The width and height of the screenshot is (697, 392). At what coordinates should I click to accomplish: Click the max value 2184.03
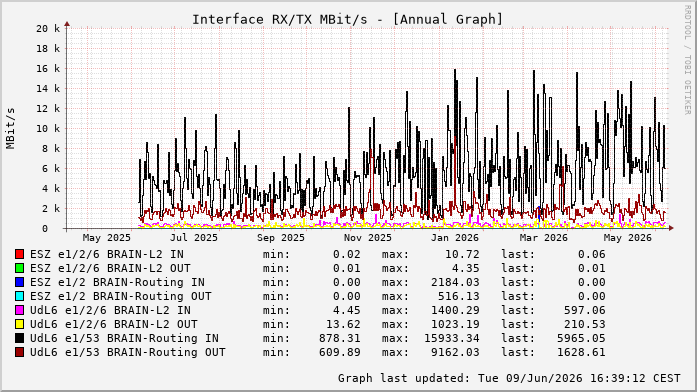pos(455,282)
